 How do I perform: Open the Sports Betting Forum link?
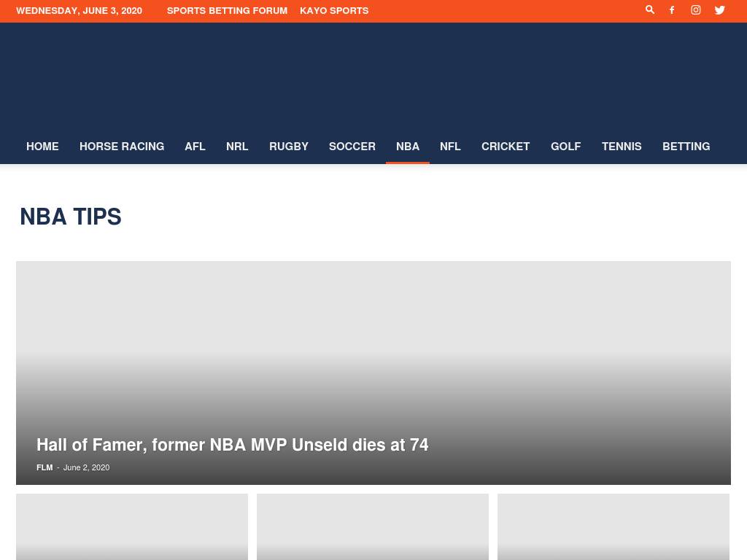pos(227,10)
